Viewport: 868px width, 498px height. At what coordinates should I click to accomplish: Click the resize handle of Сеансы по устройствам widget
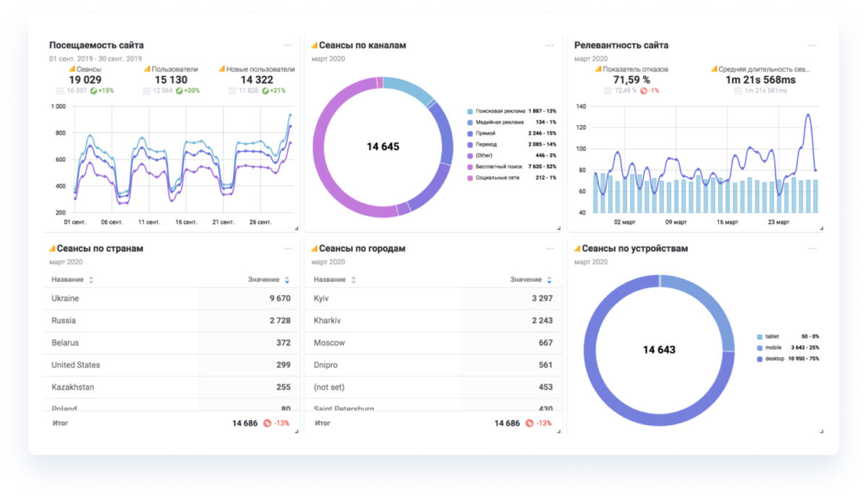click(x=822, y=432)
